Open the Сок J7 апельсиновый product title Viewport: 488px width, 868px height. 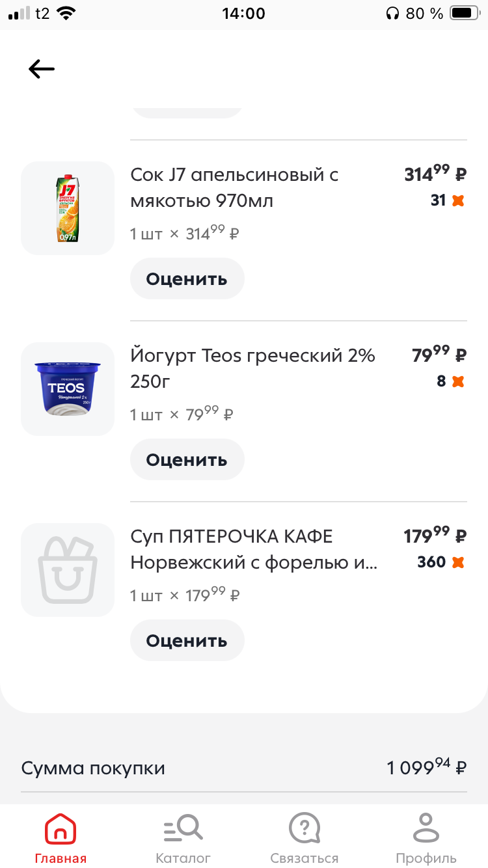pyautogui.click(x=234, y=187)
